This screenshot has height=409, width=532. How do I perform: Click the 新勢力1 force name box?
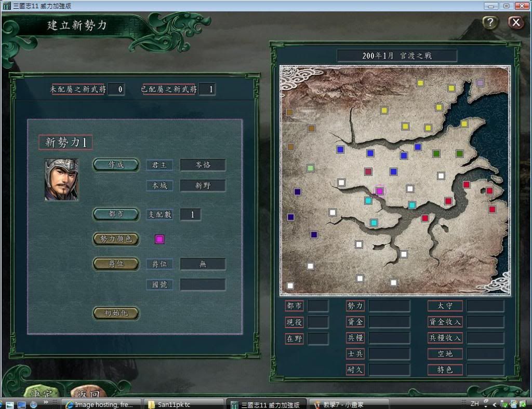pos(65,142)
